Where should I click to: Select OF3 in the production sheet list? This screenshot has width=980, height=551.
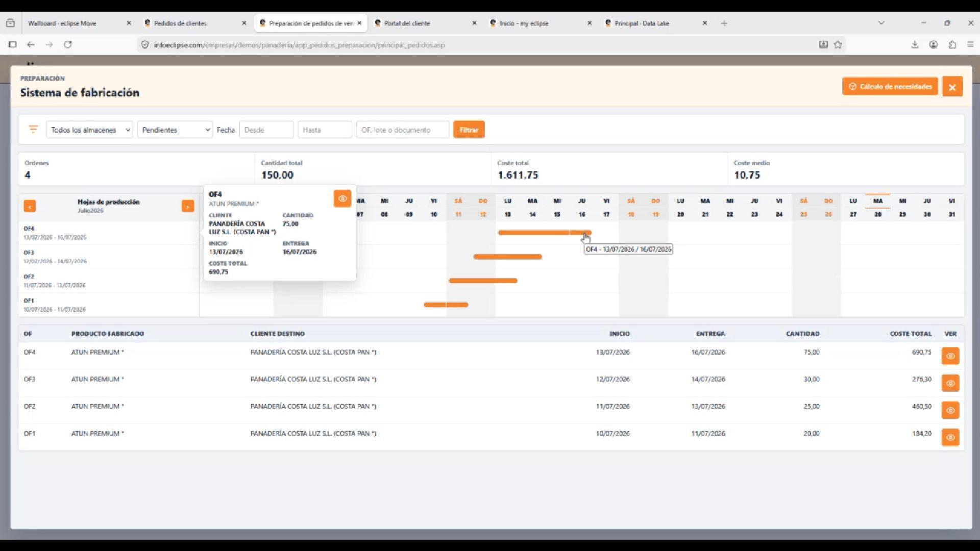[109, 257]
